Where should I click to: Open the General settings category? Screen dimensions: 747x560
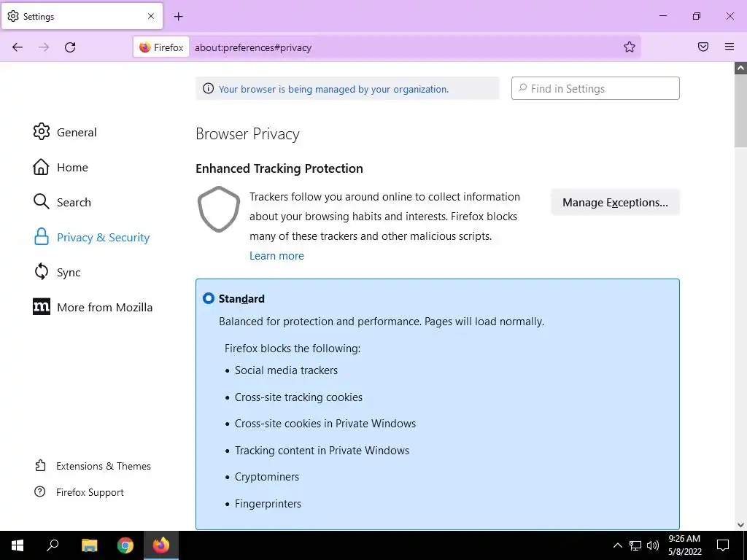click(65, 132)
